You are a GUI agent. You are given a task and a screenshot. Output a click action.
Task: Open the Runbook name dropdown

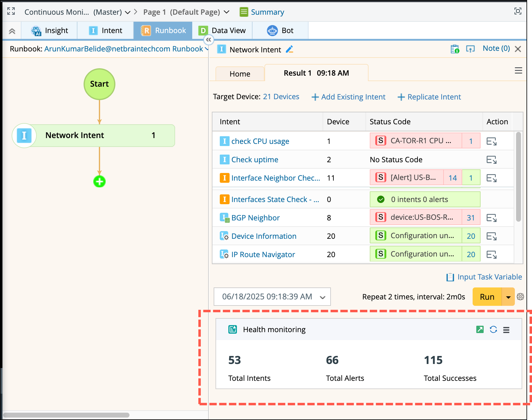[206, 49]
